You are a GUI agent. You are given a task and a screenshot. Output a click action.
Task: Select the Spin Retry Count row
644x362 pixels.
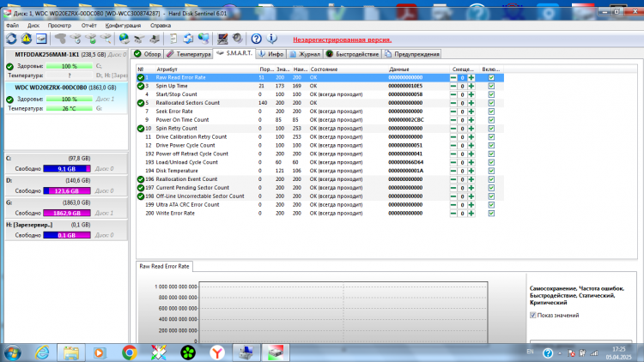pos(320,129)
